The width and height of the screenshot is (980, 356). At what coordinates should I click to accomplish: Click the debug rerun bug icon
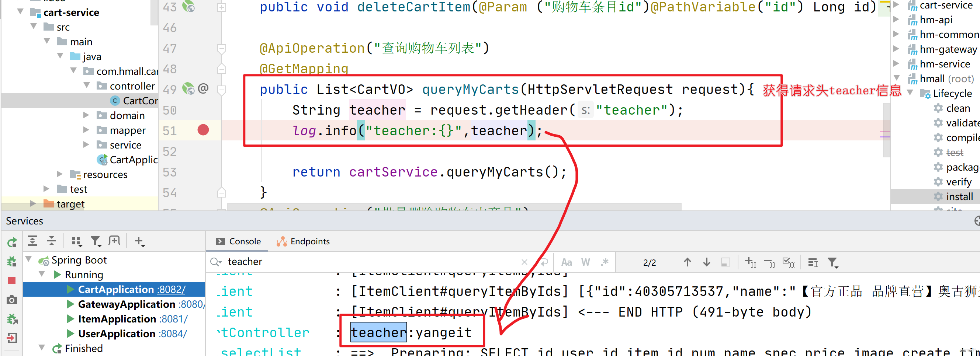point(12,261)
